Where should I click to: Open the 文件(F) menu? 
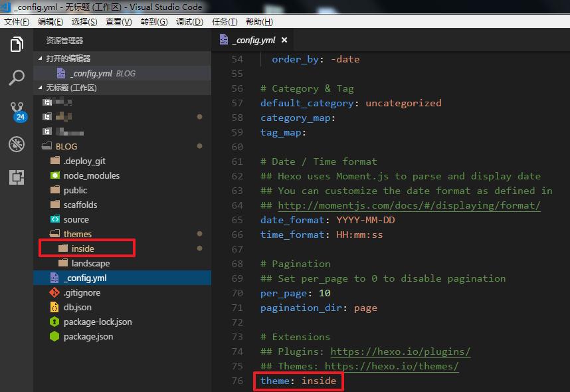(17, 22)
